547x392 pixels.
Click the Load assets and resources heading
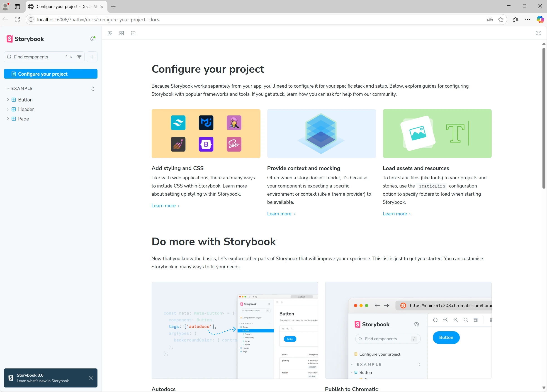pyautogui.click(x=416, y=168)
